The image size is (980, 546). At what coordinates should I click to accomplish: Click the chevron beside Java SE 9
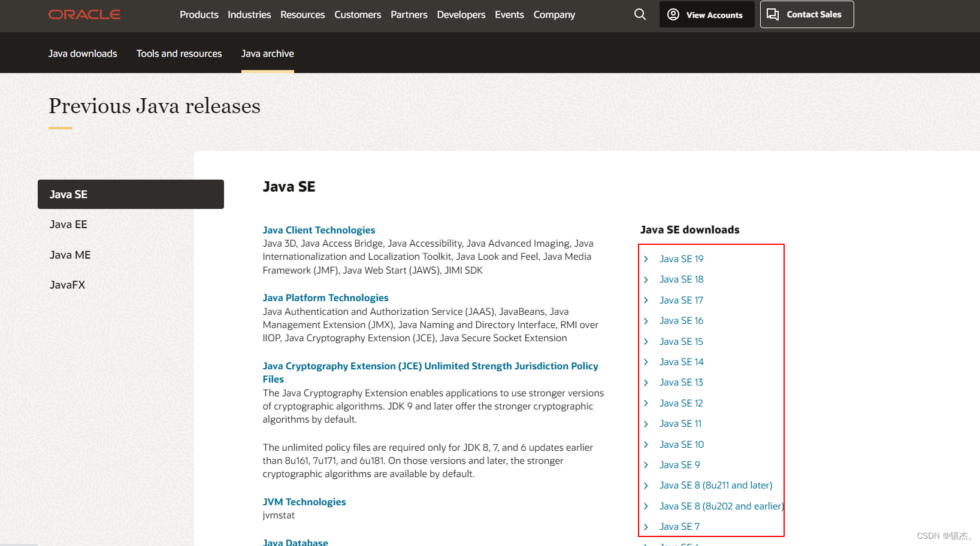click(646, 465)
